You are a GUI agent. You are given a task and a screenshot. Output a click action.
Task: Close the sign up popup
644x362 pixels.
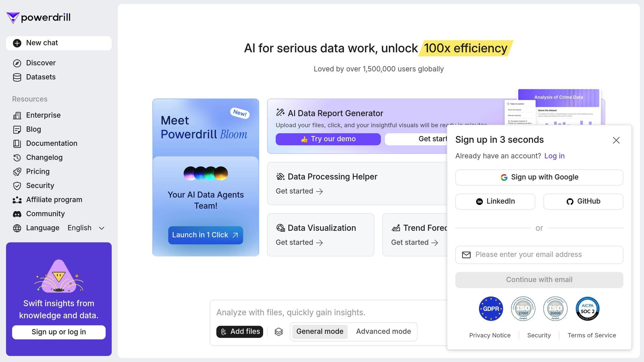pyautogui.click(x=616, y=140)
